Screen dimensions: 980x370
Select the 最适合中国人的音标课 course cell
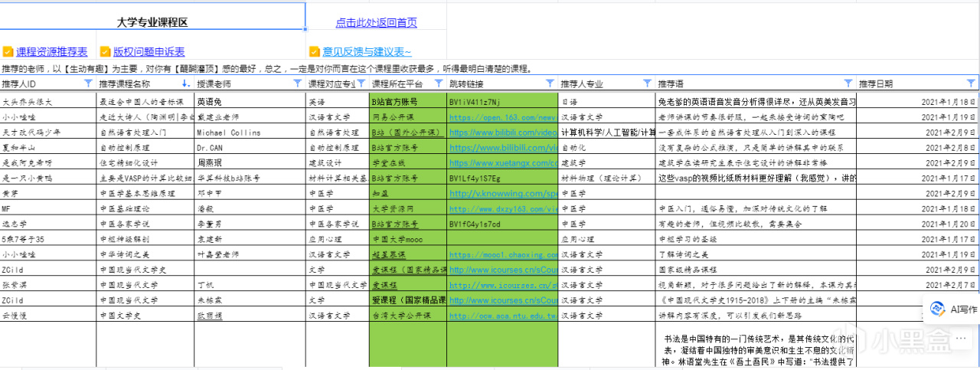click(145, 102)
